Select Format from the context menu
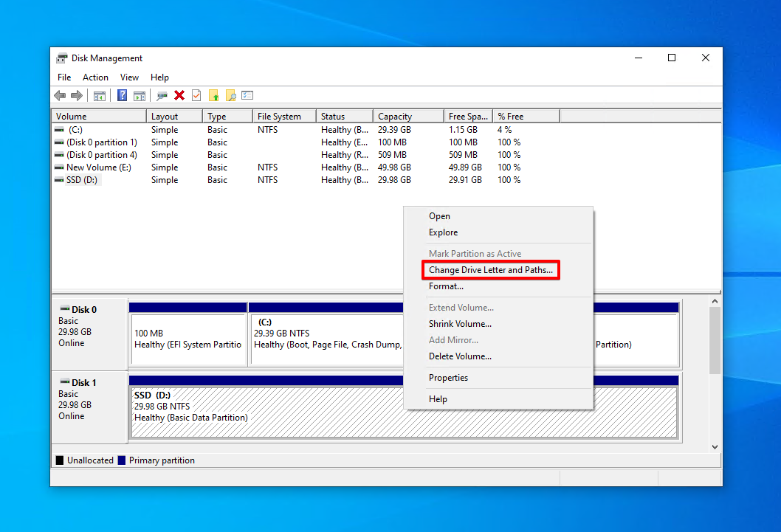781x532 pixels. click(x=446, y=286)
